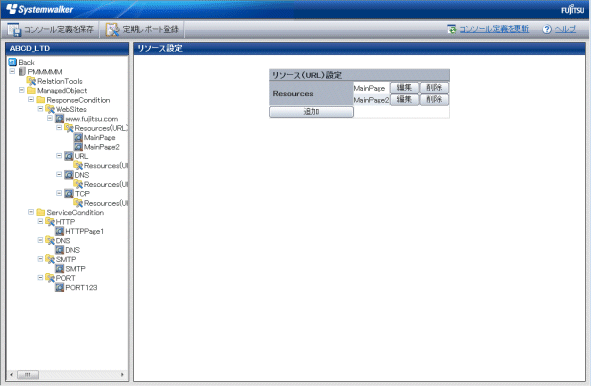Collapse the URL tree node

59,156
